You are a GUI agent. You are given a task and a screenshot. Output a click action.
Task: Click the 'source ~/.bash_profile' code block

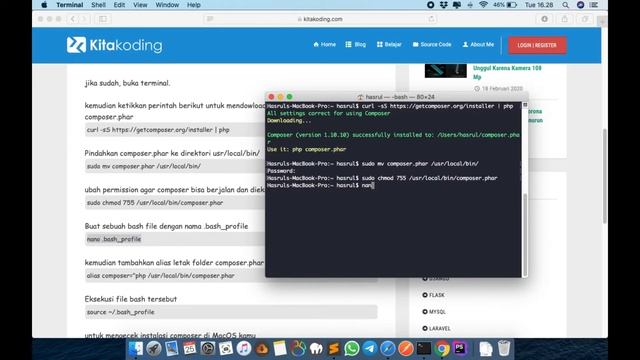[231, 312]
